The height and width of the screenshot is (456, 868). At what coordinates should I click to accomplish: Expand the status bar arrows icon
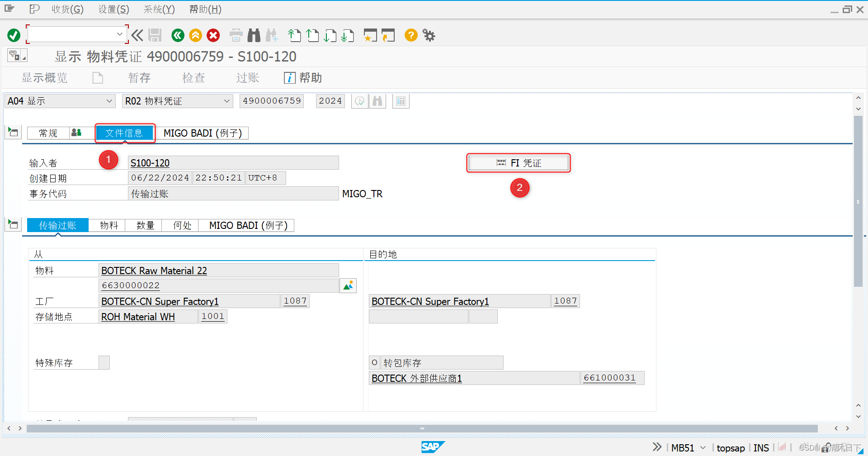click(657, 447)
